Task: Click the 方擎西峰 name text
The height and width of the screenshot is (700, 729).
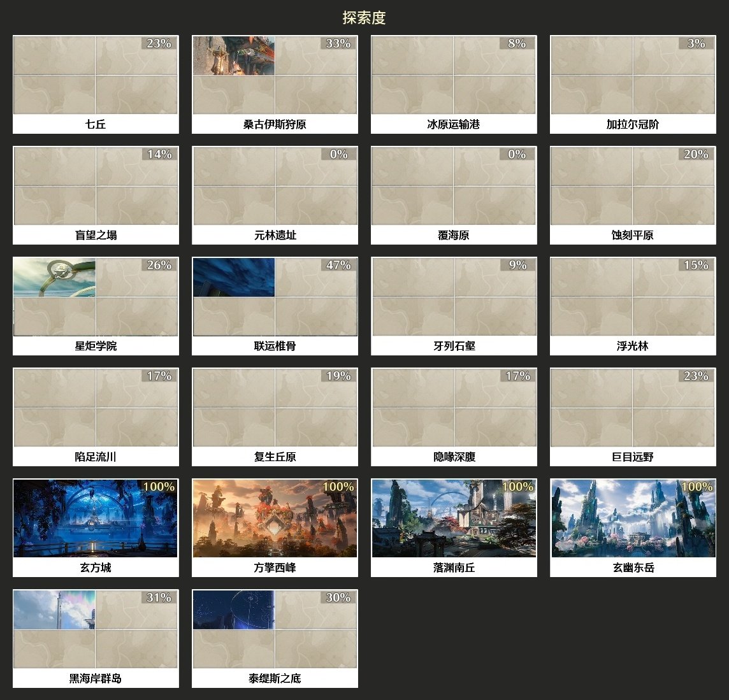Action: tap(275, 568)
